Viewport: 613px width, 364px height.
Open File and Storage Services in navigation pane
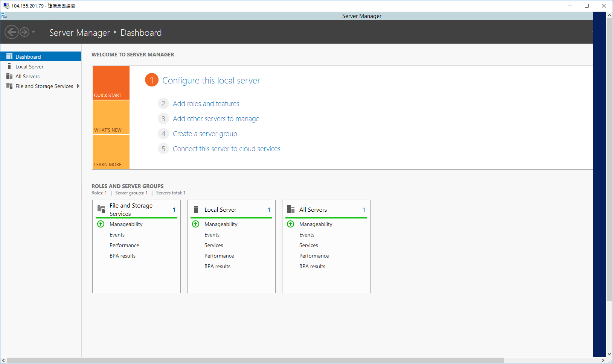[41, 86]
